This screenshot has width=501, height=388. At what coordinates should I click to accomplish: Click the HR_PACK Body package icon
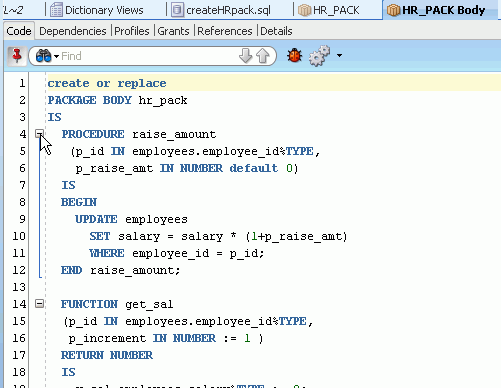393,10
